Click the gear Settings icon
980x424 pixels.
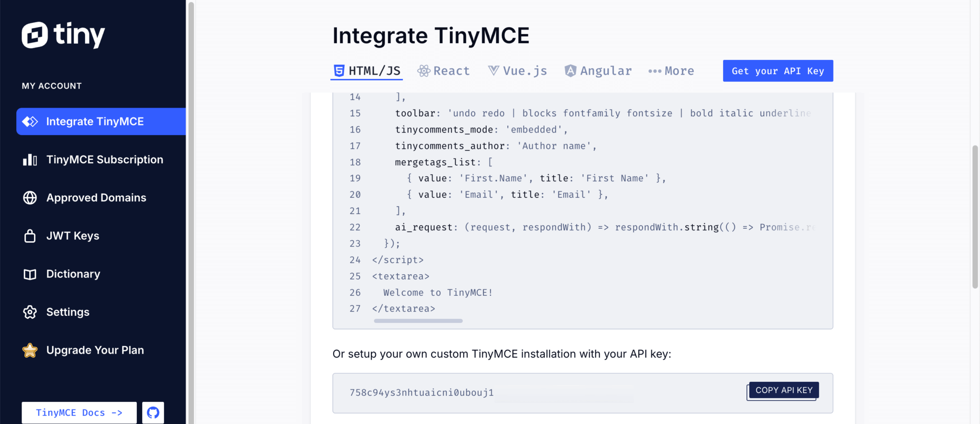click(x=30, y=312)
